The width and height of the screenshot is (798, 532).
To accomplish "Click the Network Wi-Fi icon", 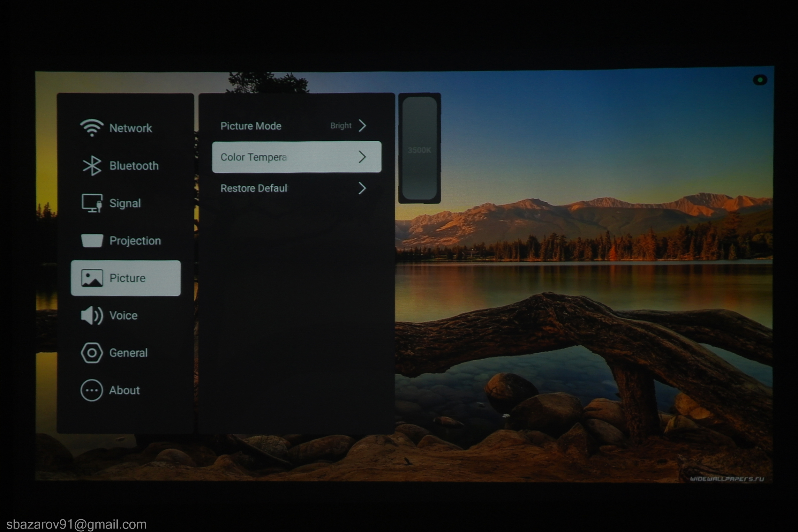I will pos(92,128).
